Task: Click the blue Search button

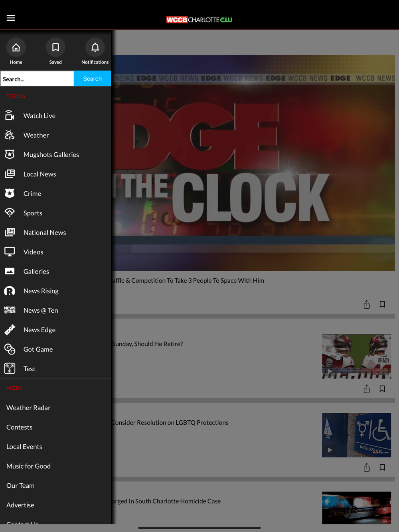Action: [92, 79]
